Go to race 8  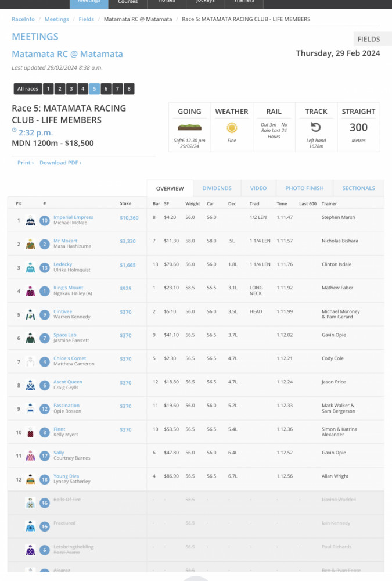point(129,88)
